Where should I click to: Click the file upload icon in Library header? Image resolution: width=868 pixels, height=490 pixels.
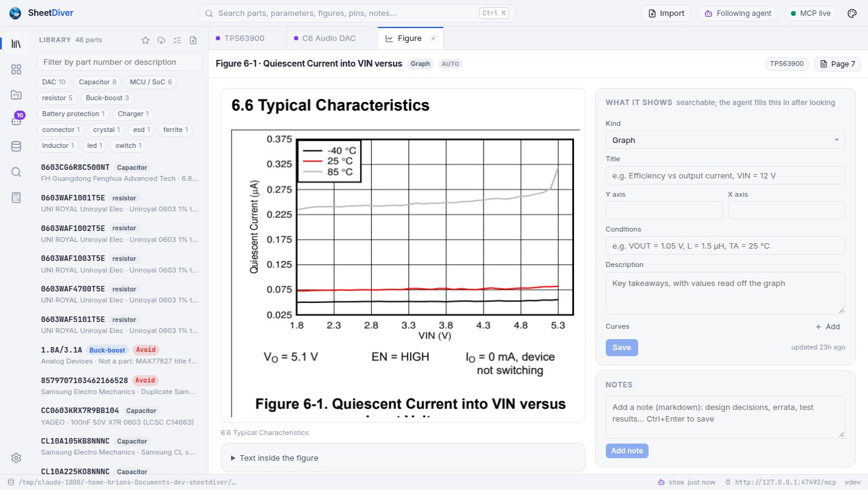point(193,40)
